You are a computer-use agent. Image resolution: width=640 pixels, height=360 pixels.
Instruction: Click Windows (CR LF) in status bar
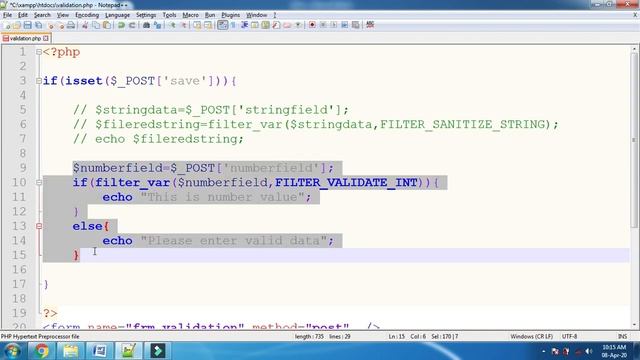(531, 337)
